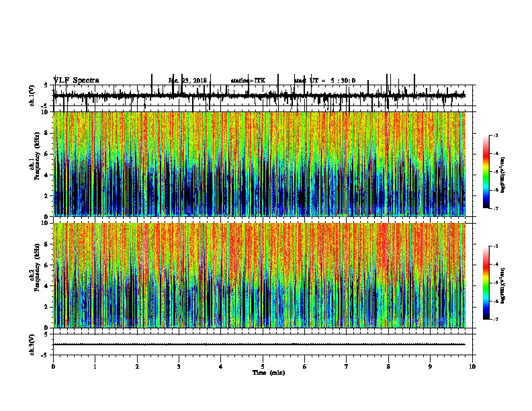Viewport: 532px width, 411px height.
Task: Click the ch.2 colorbar "log(PSD)" unit label
Action: (x=502, y=286)
